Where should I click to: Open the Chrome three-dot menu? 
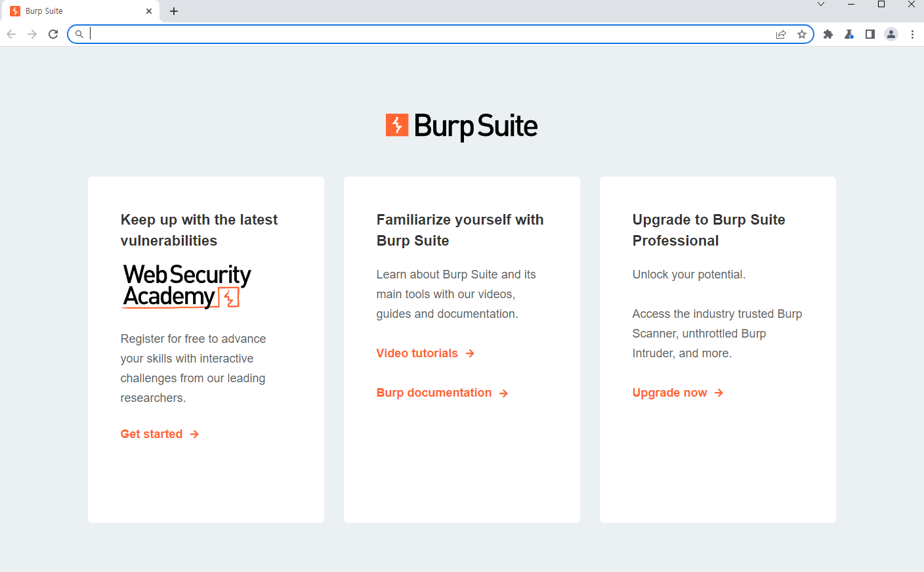(x=912, y=34)
